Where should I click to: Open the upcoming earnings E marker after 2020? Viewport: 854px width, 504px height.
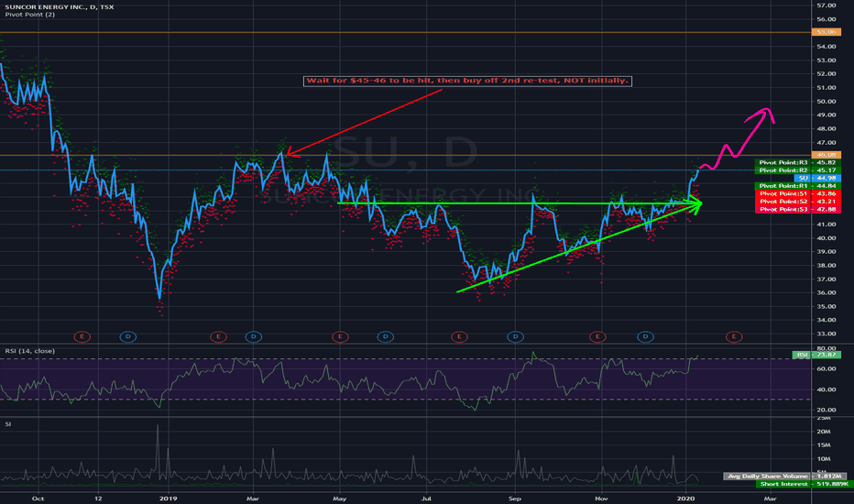point(734,336)
